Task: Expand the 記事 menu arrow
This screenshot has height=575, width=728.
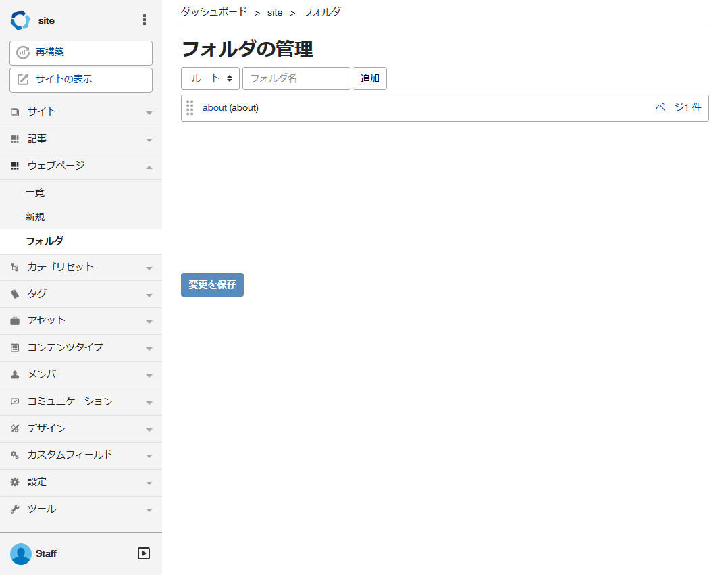Action: (149, 140)
